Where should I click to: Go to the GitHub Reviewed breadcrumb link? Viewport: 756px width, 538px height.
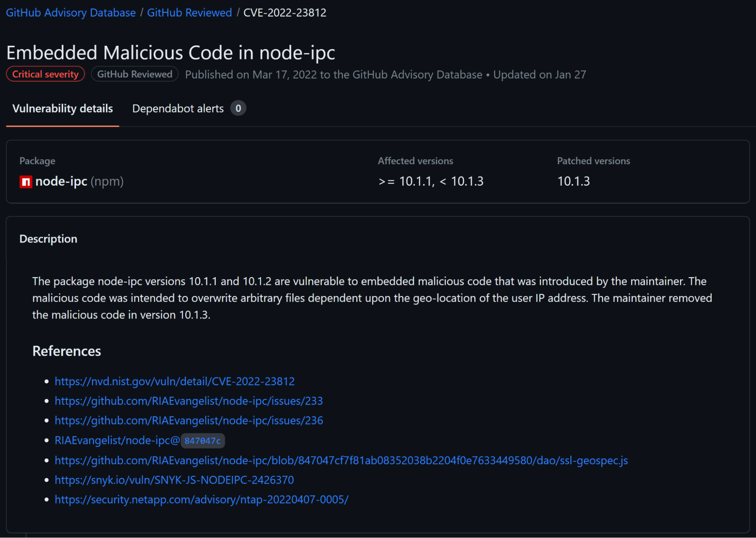tap(189, 12)
